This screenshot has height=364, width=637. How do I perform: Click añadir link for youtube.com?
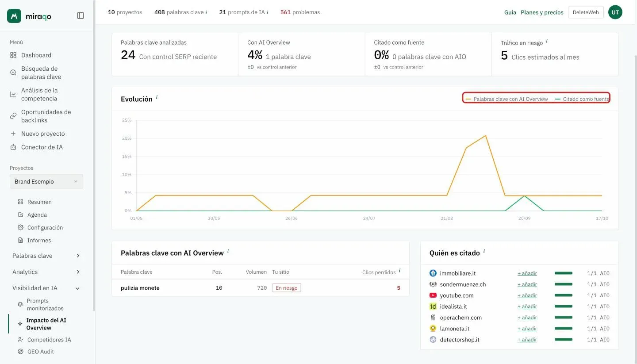point(527,295)
